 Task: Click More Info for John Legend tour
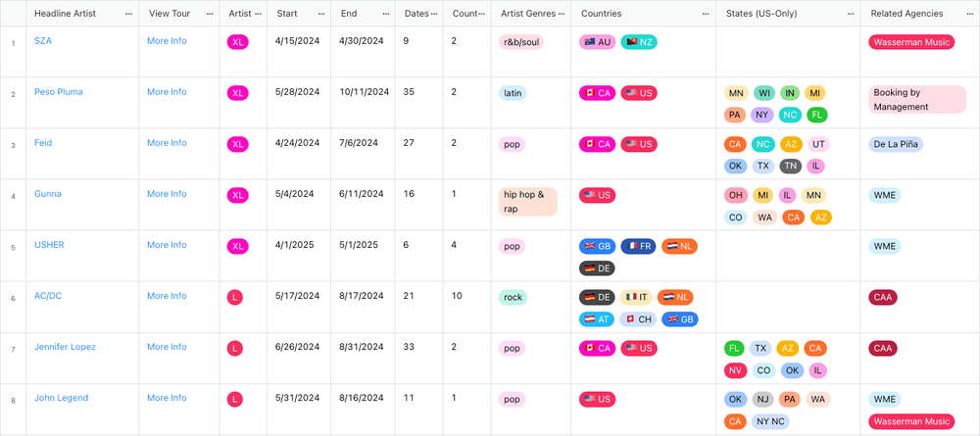167,398
